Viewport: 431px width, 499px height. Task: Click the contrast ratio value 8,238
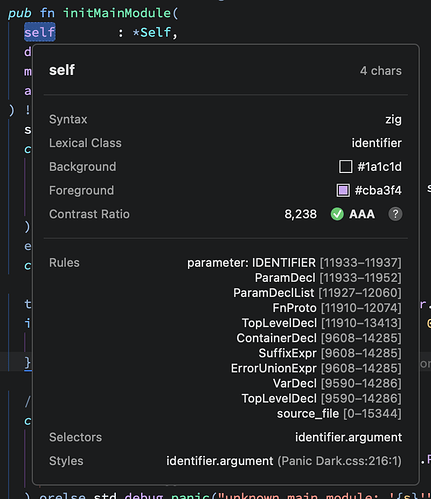point(300,214)
